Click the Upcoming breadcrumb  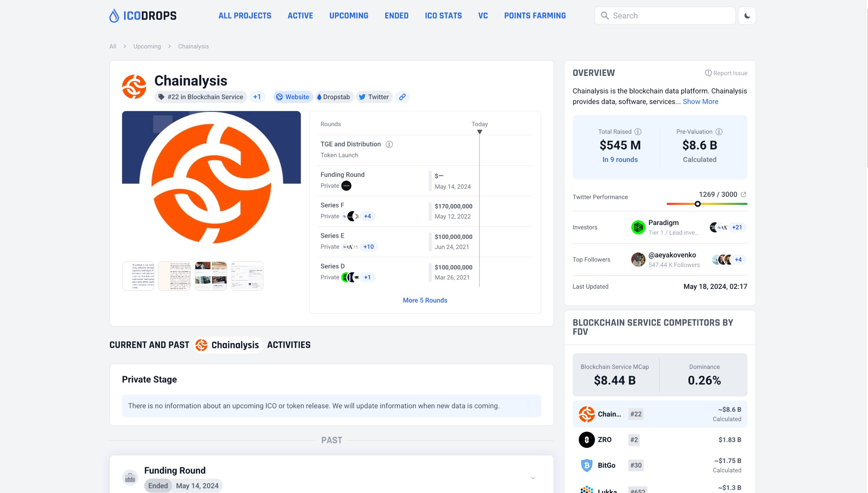click(x=147, y=46)
